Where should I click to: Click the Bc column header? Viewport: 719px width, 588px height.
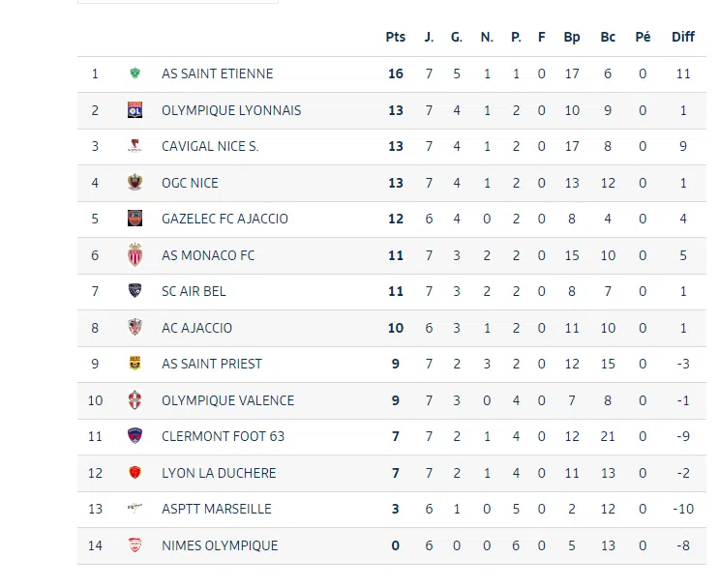point(608,37)
